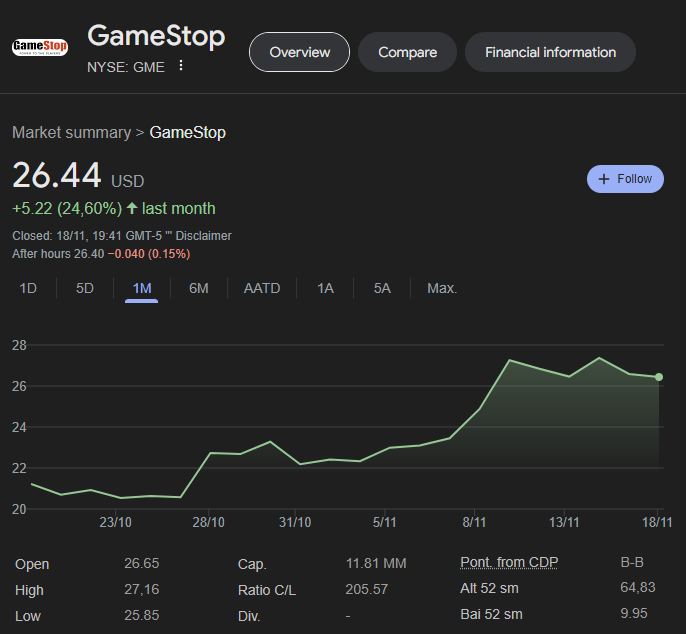
Task: Click the +5.22 (24,60%) change text
Action: click(x=67, y=209)
